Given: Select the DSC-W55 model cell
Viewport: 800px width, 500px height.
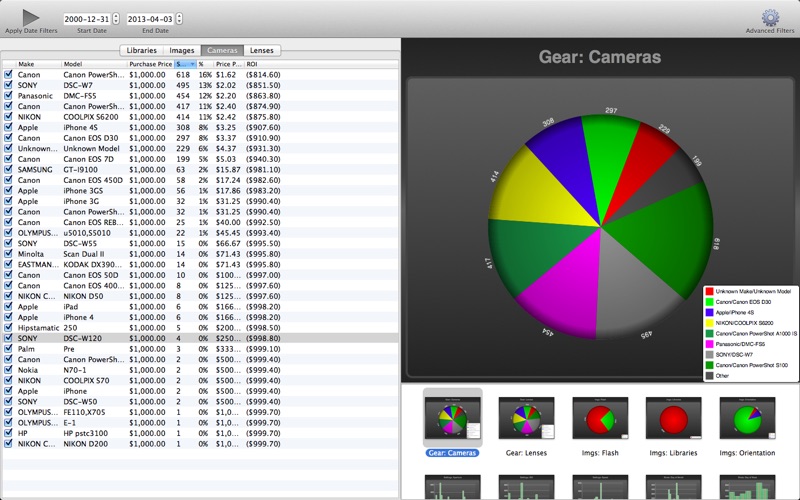Looking at the screenshot, I should (x=80, y=243).
